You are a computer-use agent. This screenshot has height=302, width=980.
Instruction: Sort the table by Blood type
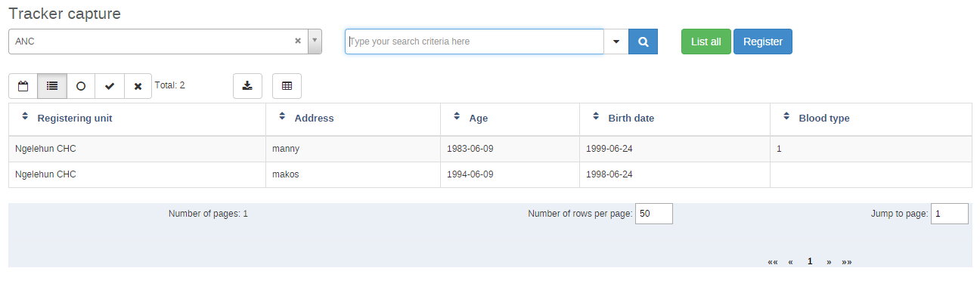[823, 119]
